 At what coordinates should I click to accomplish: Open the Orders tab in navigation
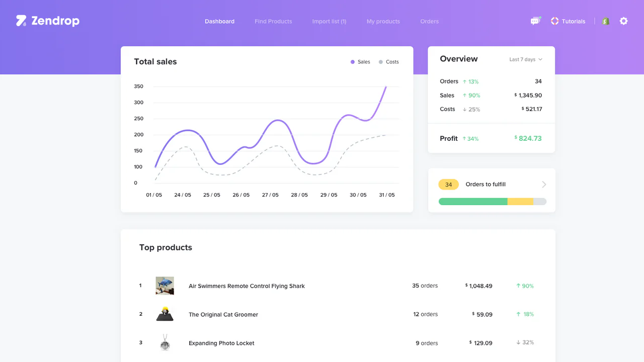[x=429, y=22]
